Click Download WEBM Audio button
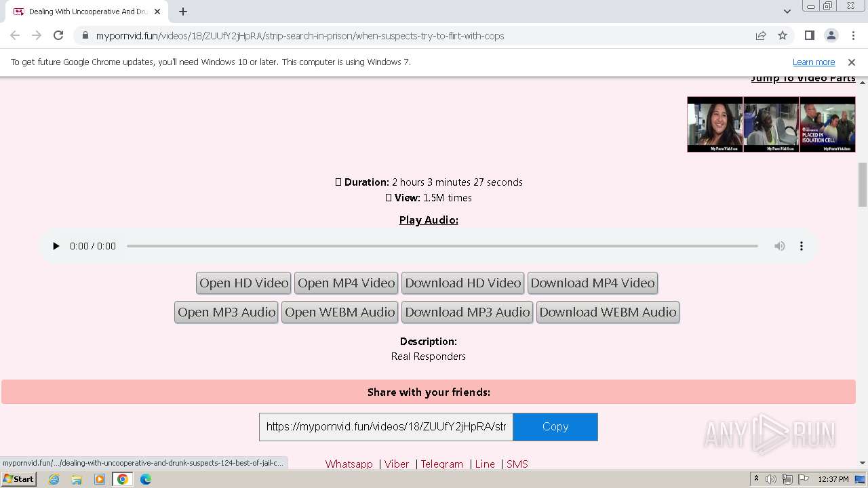The width and height of the screenshot is (868, 488). point(608,312)
